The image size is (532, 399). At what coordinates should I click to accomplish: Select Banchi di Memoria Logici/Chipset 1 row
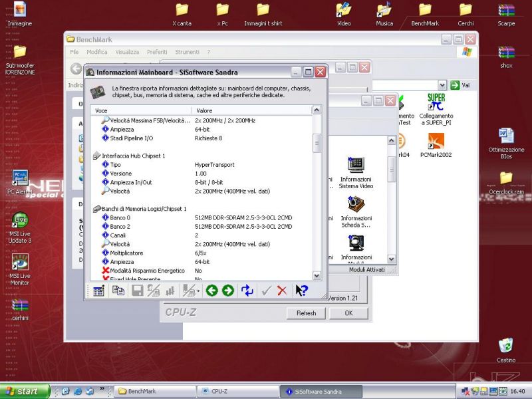tap(201, 209)
